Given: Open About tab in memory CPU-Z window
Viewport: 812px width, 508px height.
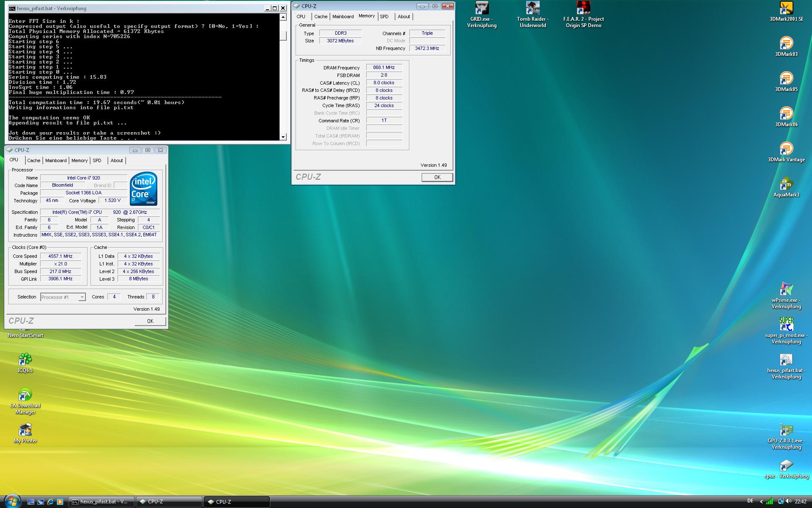Looking at the screenshot, I should 404,17.
